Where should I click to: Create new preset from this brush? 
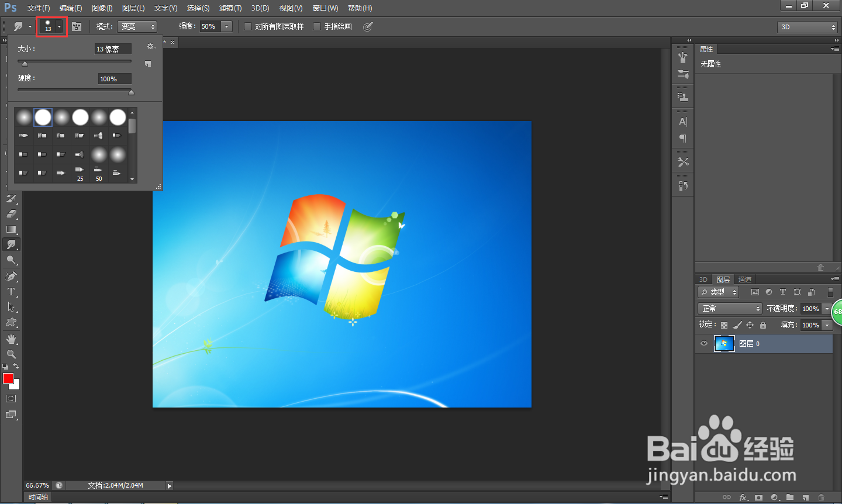(148, 63)
